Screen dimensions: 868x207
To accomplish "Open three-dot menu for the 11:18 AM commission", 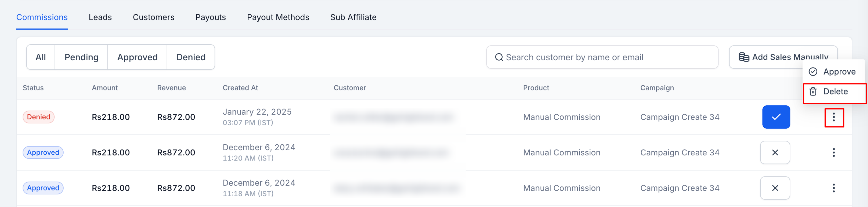I will coord(834,188).
